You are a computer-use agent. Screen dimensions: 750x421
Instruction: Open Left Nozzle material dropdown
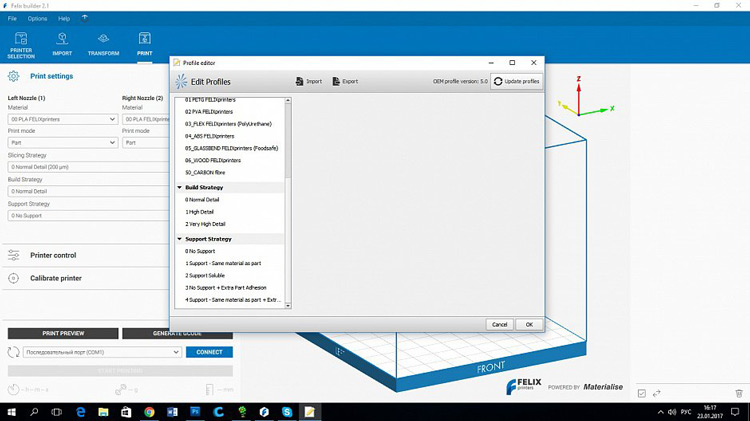tap(63, 119)
